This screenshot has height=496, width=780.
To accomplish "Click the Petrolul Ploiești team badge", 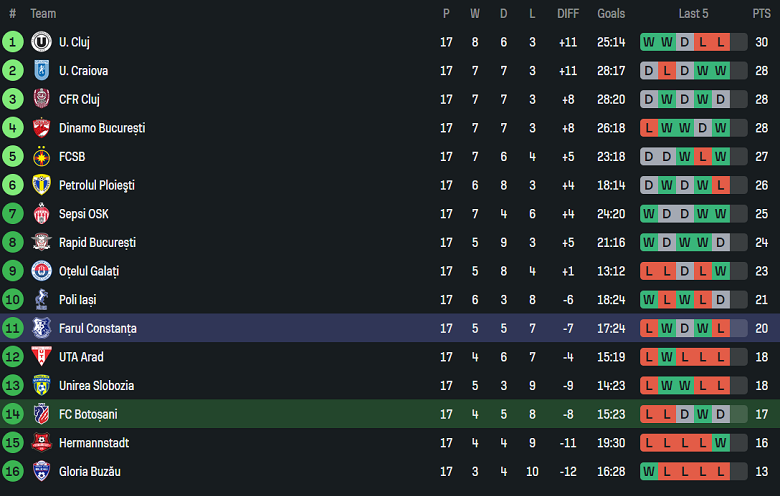I will 41,185.
